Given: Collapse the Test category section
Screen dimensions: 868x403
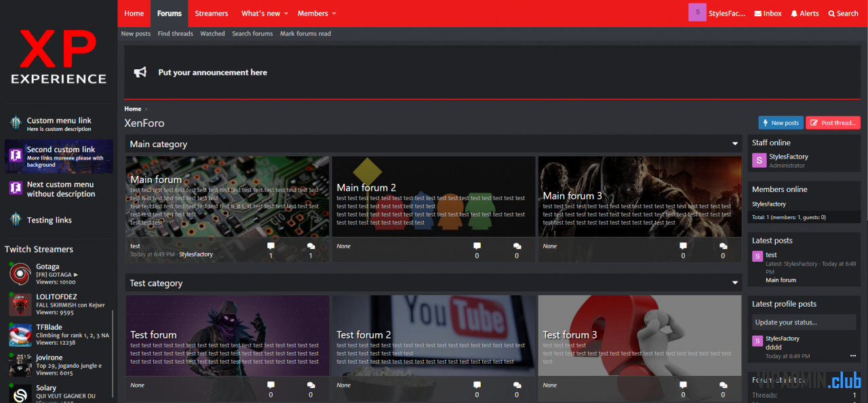Looking at the screenshot, I should click(735, 283).
